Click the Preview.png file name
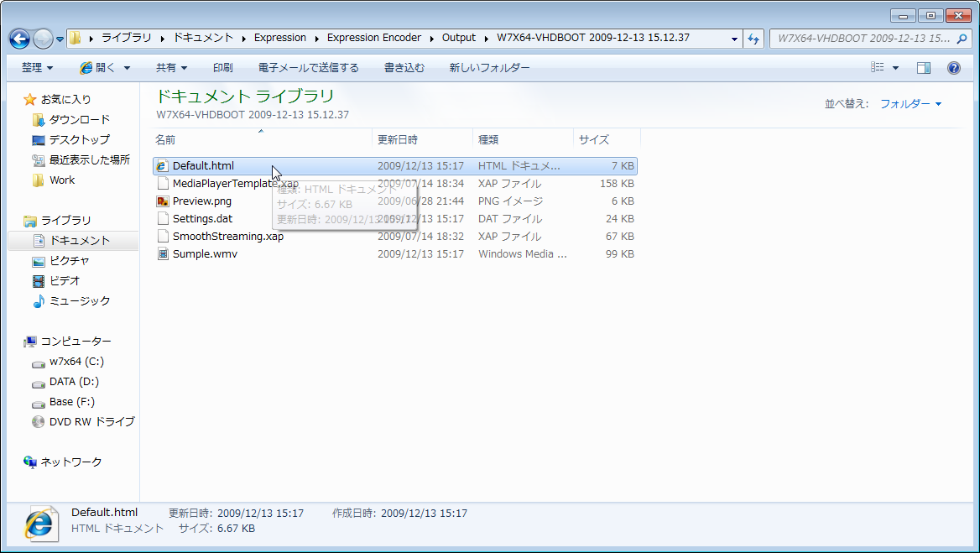The height and width of the screenshot is (553, 980). (202, 201)
